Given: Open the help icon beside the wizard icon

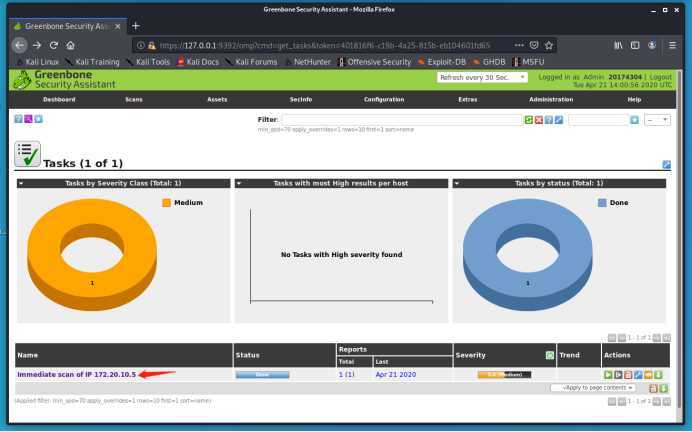Looking at the screenshot, I should coord(18,119).
